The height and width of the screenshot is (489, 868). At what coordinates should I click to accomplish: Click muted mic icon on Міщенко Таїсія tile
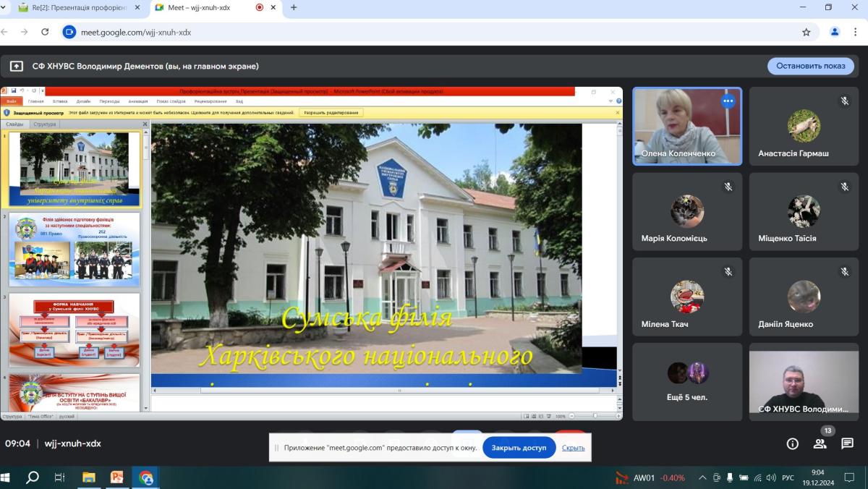[x=844, y=187]
